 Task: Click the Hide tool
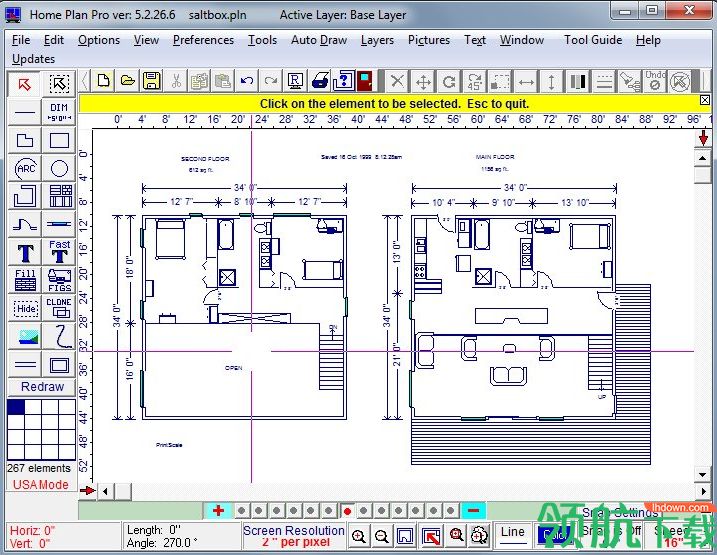click(x=25, y=309)
